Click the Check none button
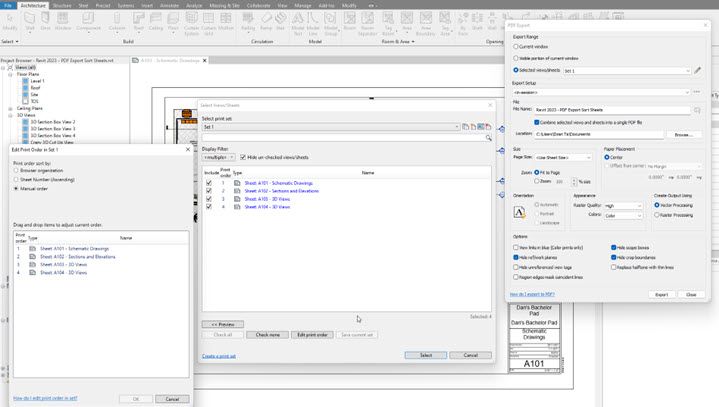Image resolution: width=719 pixels, height=407 pixels. click(267, 335)
